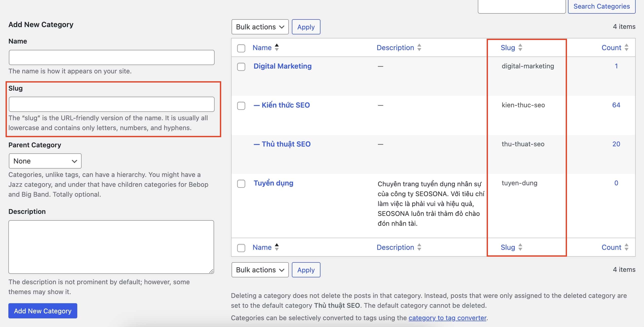Open the Parent Category dropdown

click(x=45, y=161)
